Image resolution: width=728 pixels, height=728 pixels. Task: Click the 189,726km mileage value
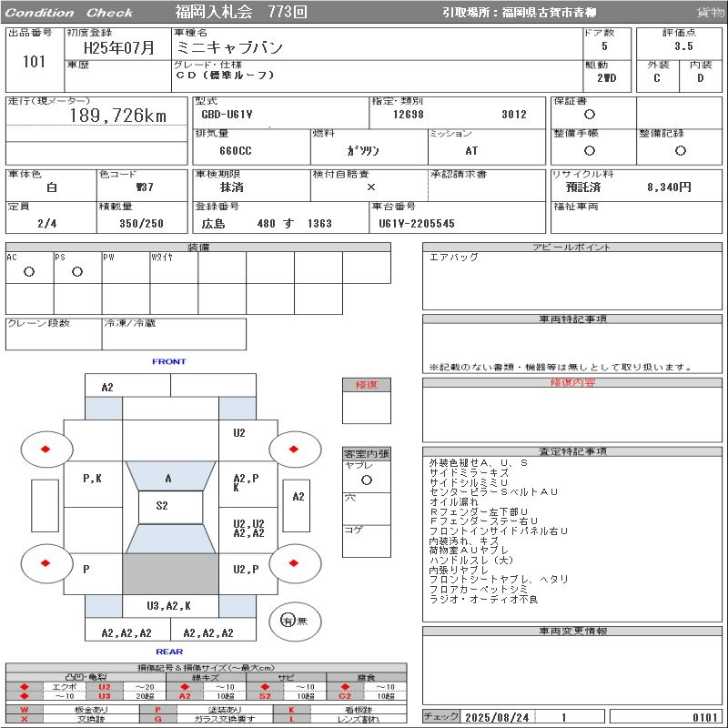(118, 116)
